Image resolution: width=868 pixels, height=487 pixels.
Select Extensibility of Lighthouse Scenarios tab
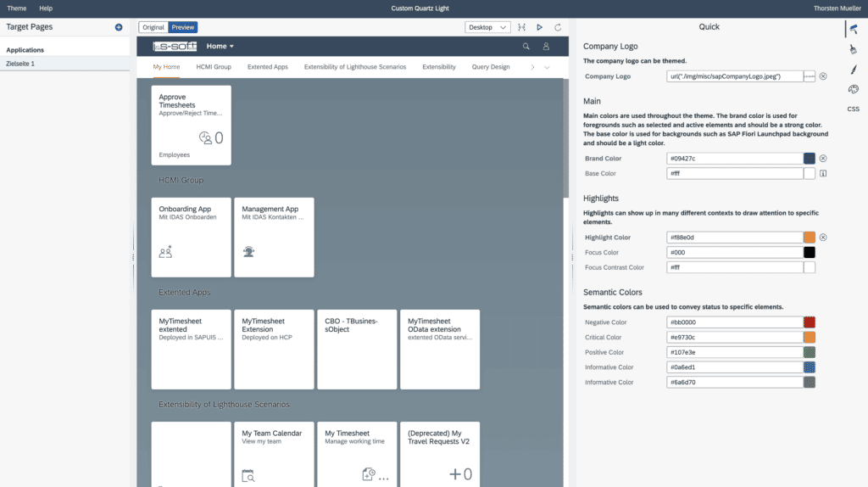coord(355,67)
